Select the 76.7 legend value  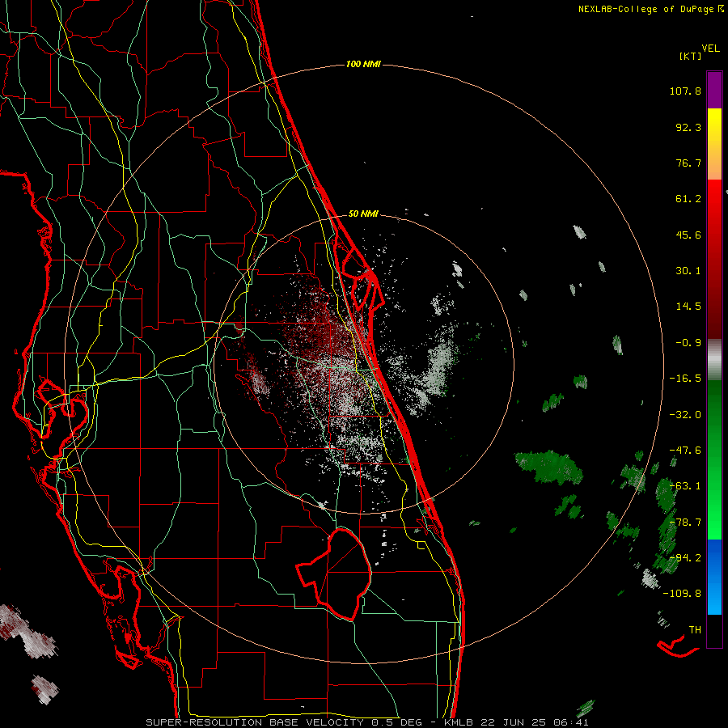[x=688, y=163]
